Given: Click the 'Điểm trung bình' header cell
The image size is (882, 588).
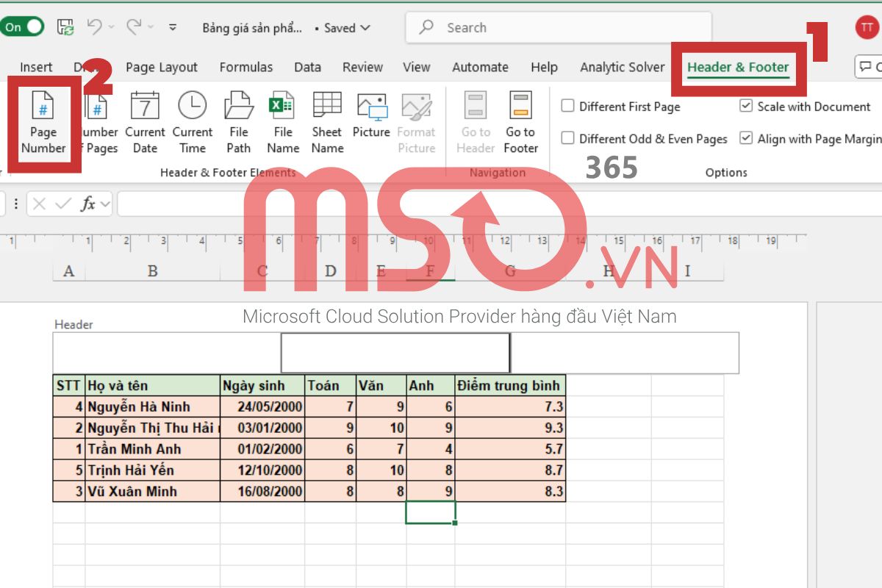Looking at the screenshot, I should 510,385.
